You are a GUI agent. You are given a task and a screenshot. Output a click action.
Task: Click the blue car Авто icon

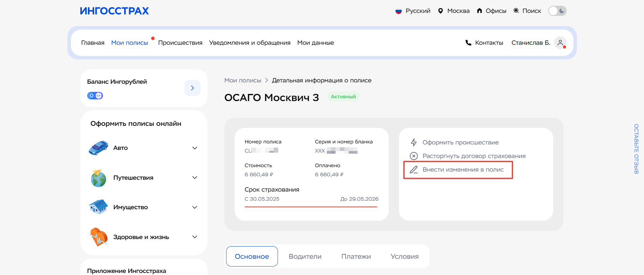(x=98, y=148)
